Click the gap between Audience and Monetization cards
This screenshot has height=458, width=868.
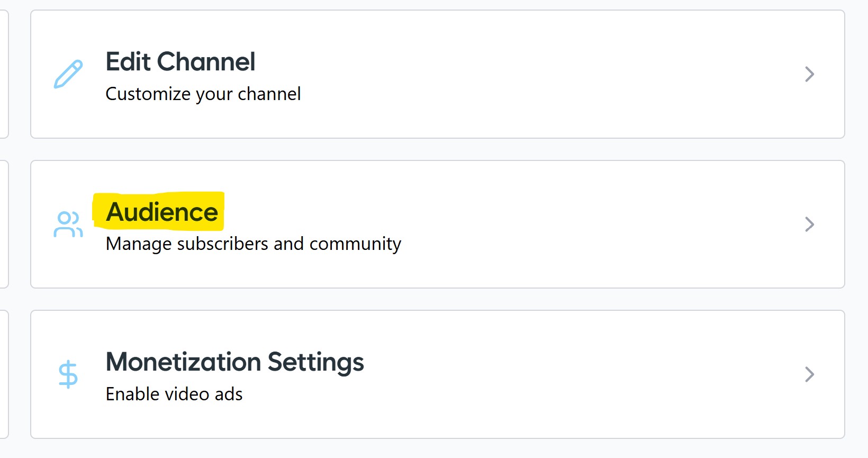437,299
